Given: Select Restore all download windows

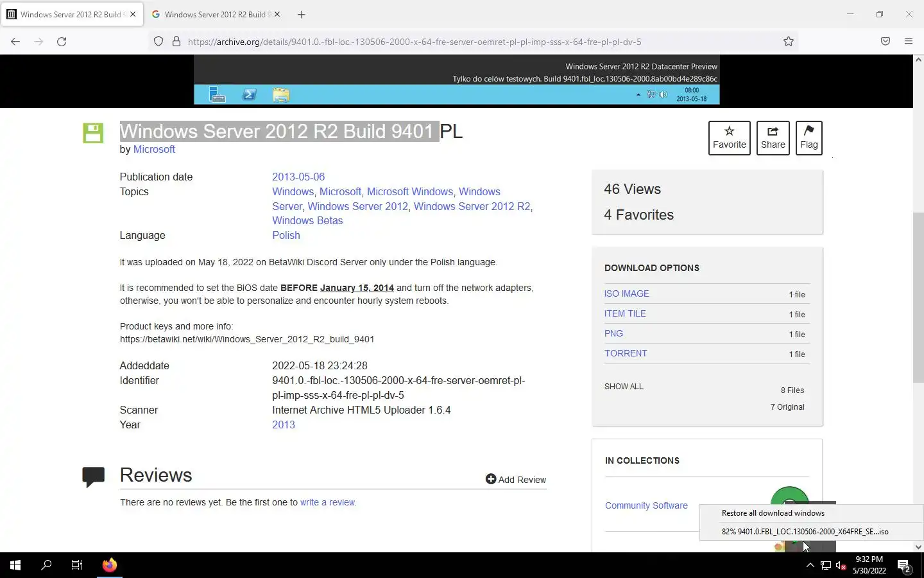Looking at the screenshot, I should pyautogui.click(x=773, y=513).
